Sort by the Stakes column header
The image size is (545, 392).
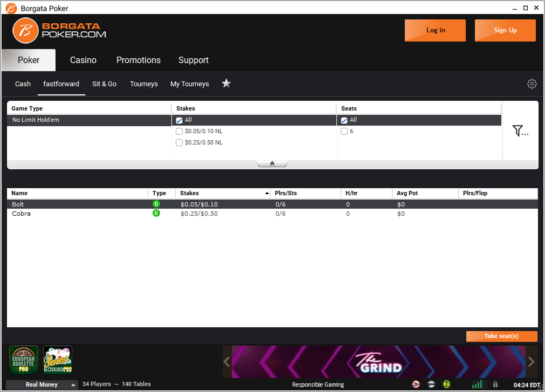tap(223, 193)
